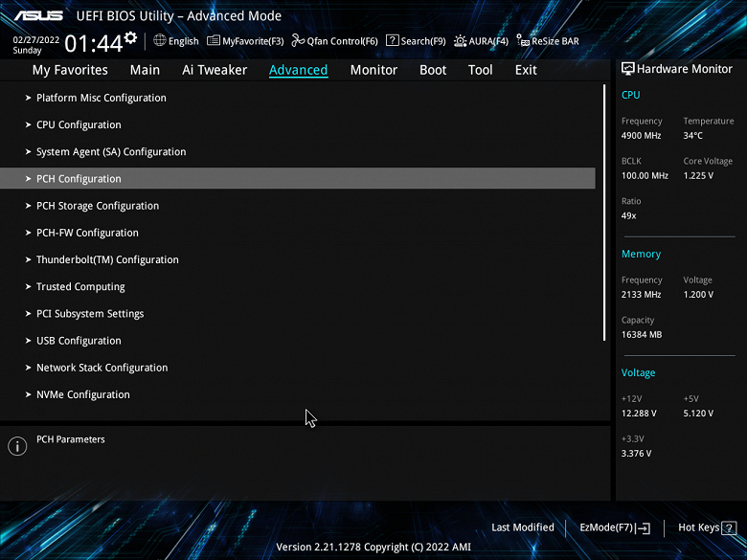Click the 02/27/2022 date
747x560 pixels.
tap(35, 40)
